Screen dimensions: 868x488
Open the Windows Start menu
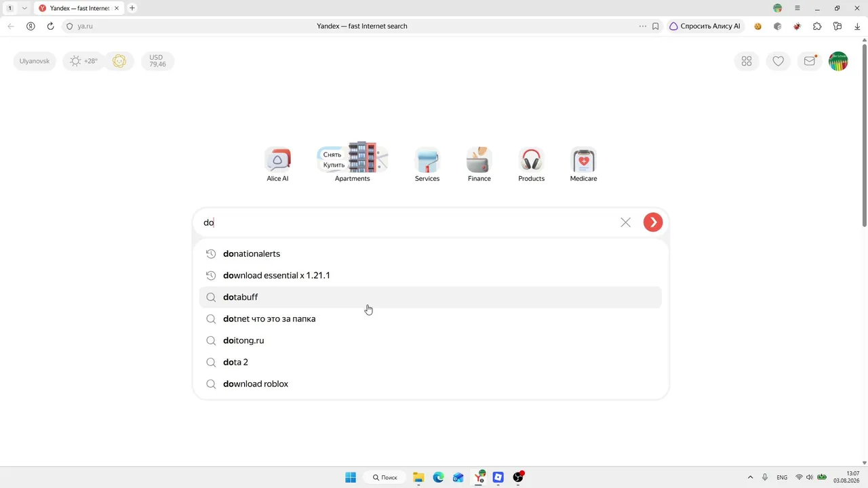pos(351,477)
